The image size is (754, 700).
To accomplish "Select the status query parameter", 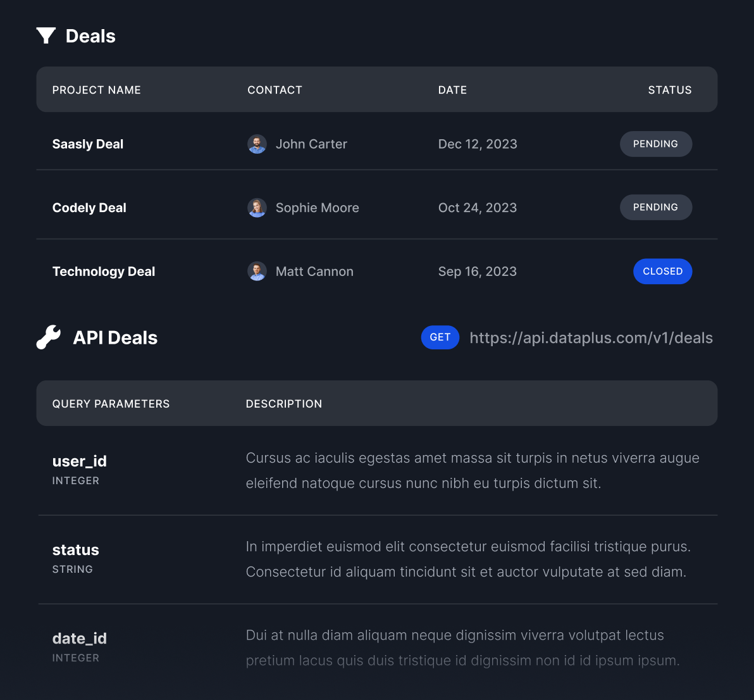I will (x=75, y=550).
